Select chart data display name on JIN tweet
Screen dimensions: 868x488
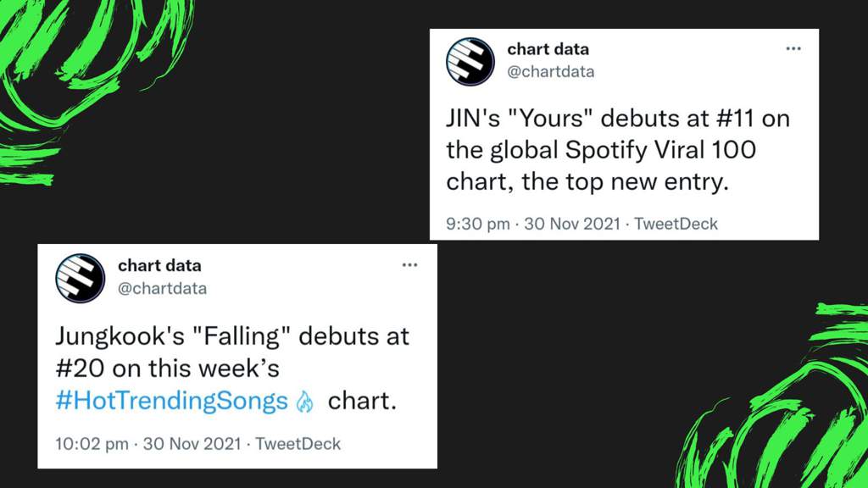coord(548,49)
